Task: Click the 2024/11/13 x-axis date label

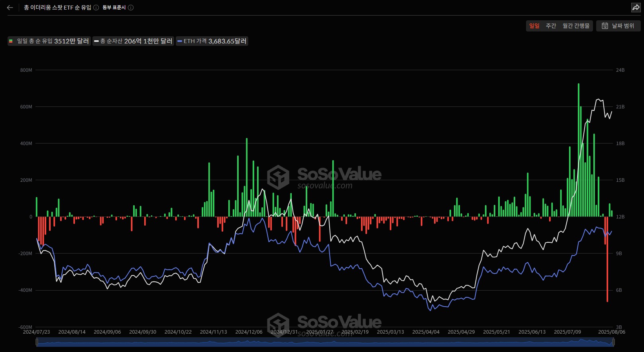Action: (214, 332)
